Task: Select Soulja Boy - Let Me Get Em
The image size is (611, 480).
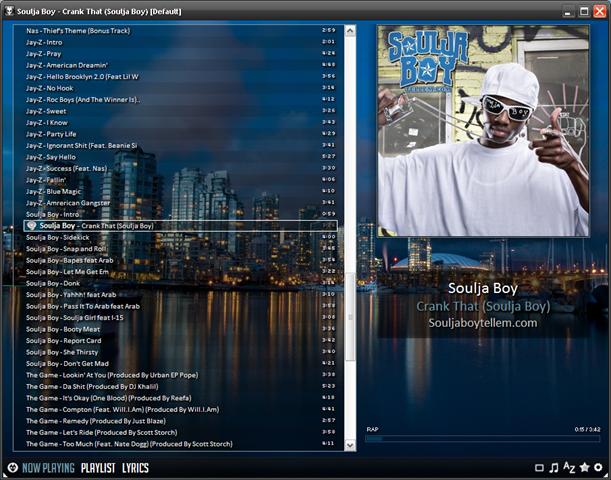Action: point(180,272)
